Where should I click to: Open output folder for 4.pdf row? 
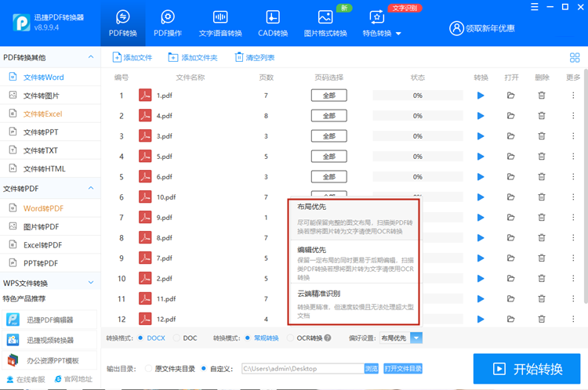pyautogui.click(x=511, y=116)
